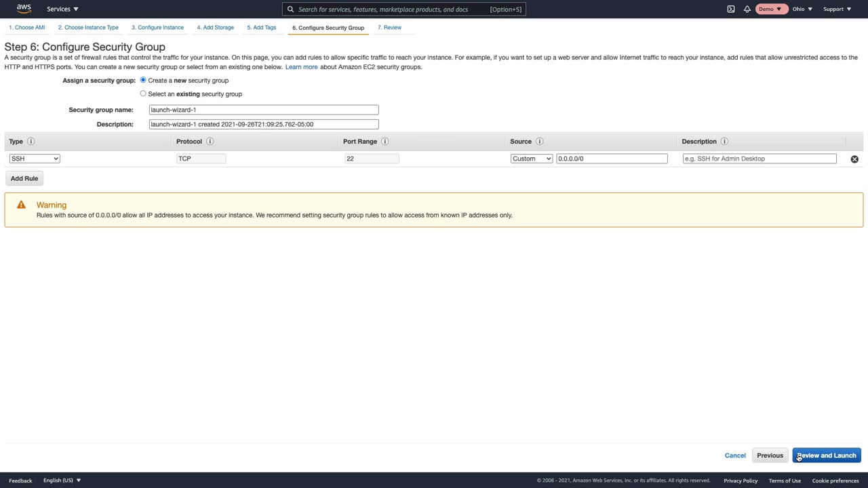
Task: Go to step 2 Choose Instance Type
Action: pyautogui.click(x=88, y=28)
